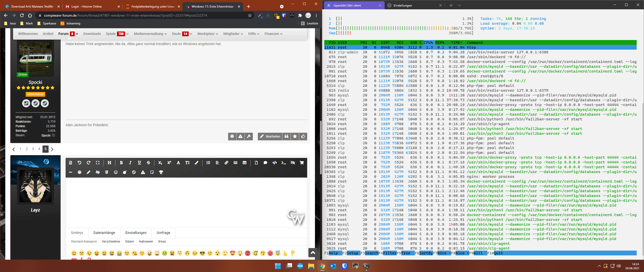The width and height of the screenshot is (644, 272).
Task: Switch to the Einstellungen terminal tab
Action: [x=414, y=5]
